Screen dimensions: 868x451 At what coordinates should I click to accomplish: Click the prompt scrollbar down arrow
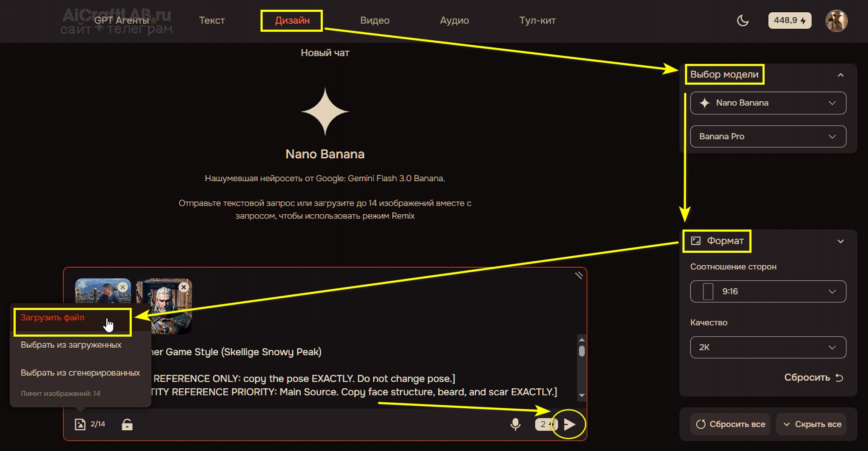click(582, 395)
